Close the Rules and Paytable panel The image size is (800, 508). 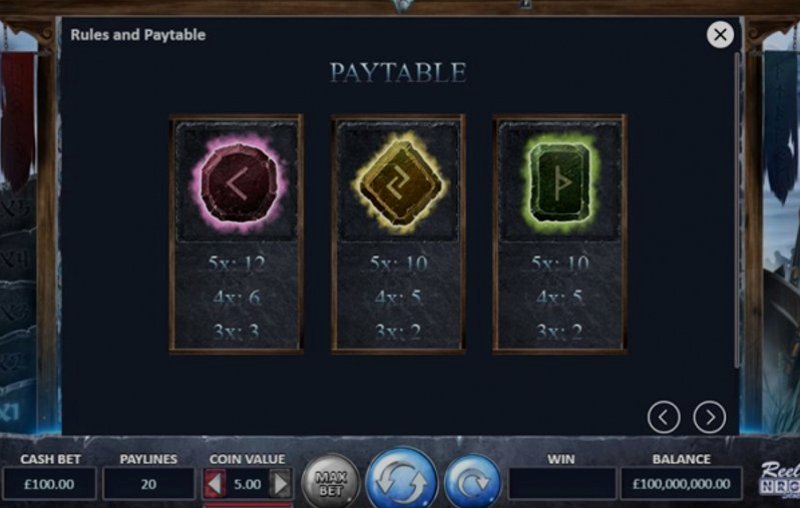[x=720, y=35]
